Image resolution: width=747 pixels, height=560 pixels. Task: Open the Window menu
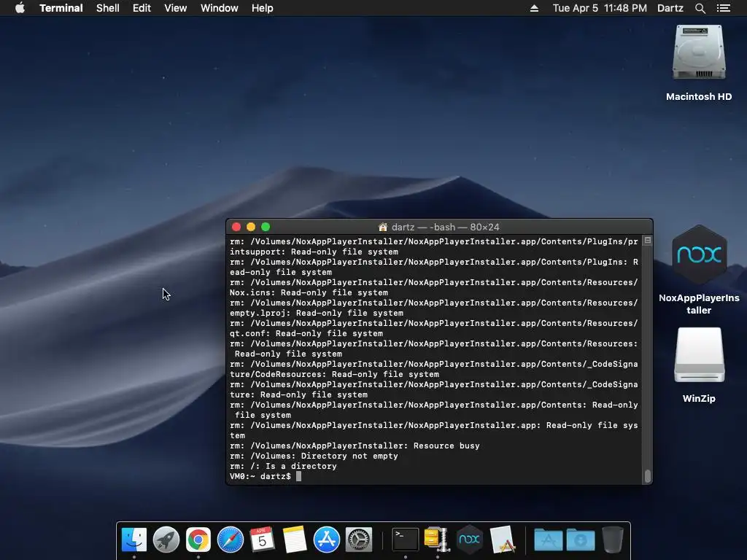pyautogui.click(x=219, y=8)
